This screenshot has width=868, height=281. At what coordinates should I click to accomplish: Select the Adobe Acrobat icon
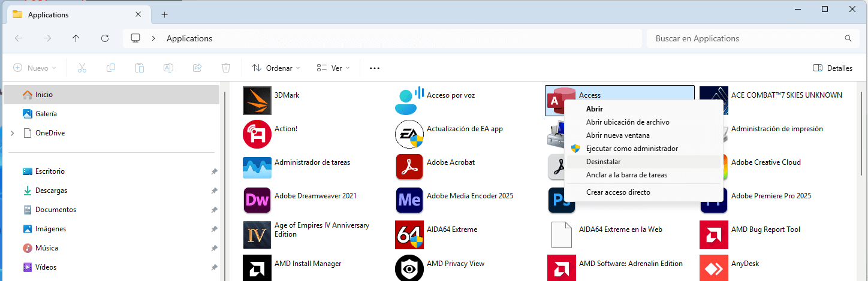[x=409, y=168]
